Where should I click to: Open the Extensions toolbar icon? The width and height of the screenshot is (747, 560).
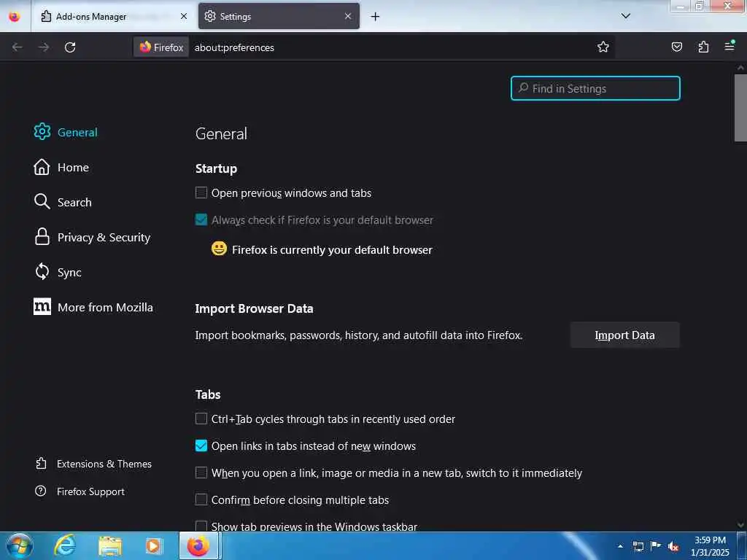(x=703, y=47)
